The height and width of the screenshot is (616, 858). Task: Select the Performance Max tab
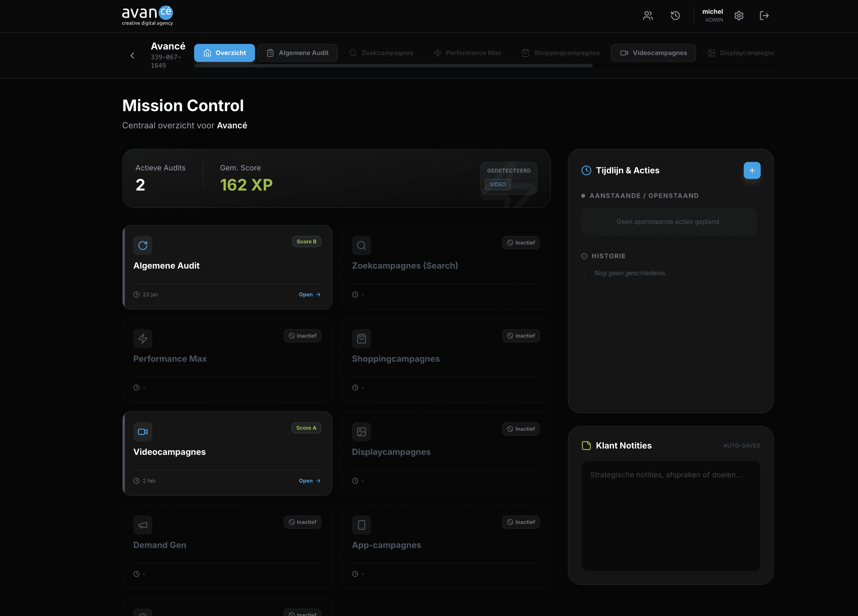[467, 53]
